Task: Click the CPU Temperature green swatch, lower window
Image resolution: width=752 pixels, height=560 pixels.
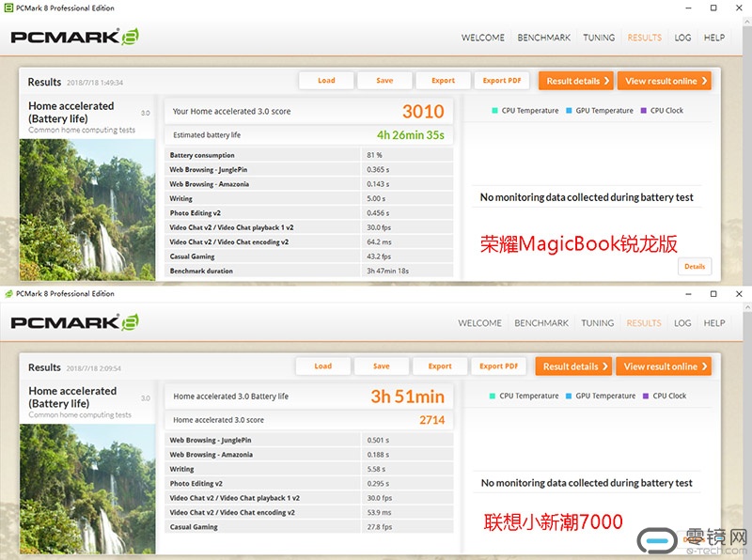Action: 492,396
